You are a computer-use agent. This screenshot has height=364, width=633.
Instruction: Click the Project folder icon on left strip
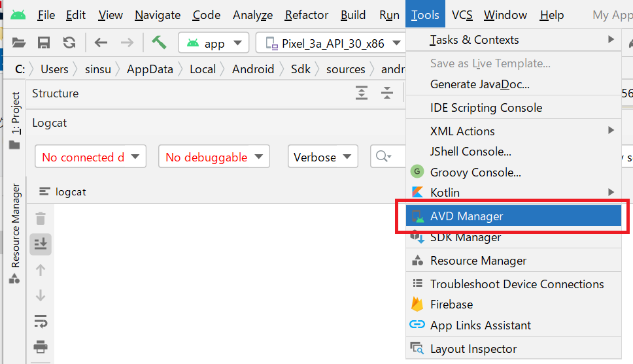[14, 145]
